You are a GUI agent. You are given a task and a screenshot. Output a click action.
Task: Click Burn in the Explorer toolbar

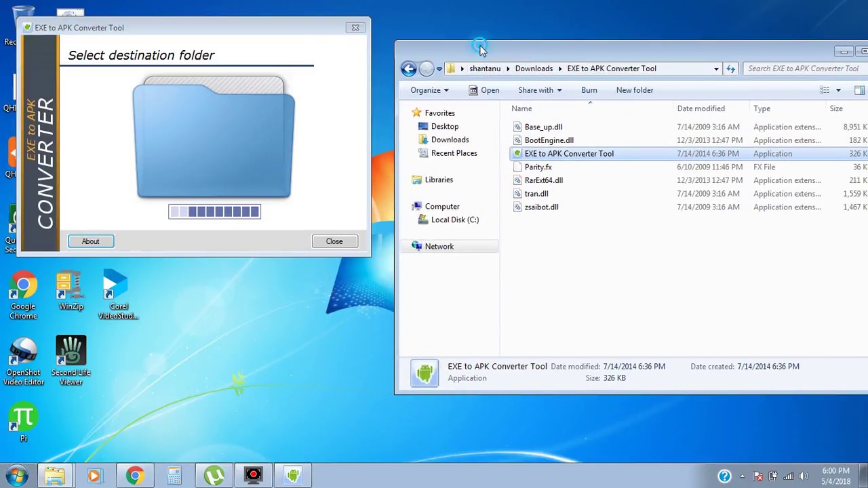[x=589, y=90]
